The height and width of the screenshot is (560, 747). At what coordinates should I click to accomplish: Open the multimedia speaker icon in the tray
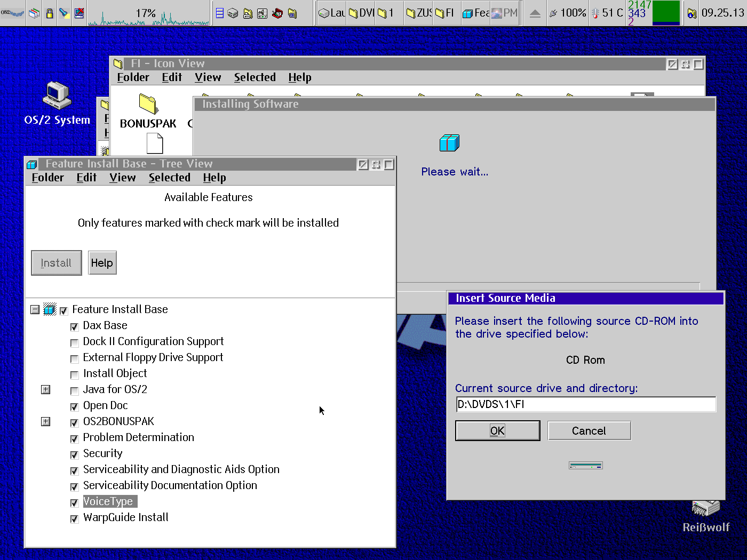tap(263, 13)
